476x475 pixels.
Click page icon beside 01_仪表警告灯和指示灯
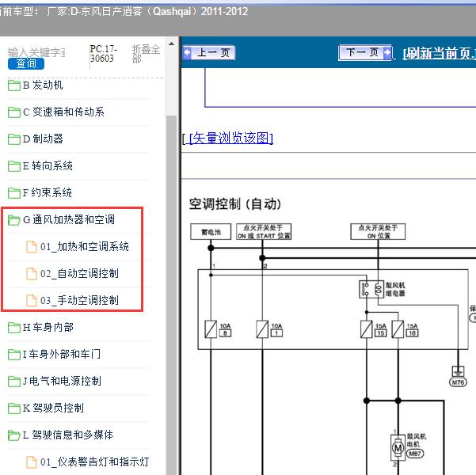pos(32,462)
